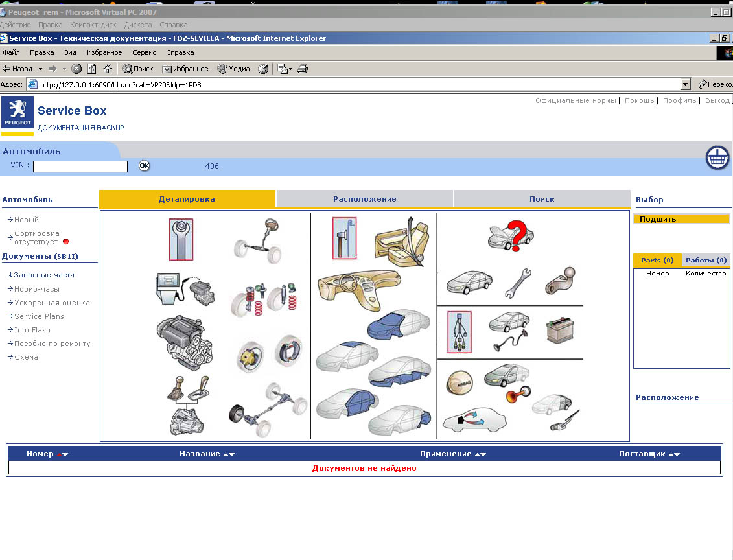The width and height of the screenshot is (733, 560).
Task: Expand the Back button history dropdown
Action: pos(40,69)
